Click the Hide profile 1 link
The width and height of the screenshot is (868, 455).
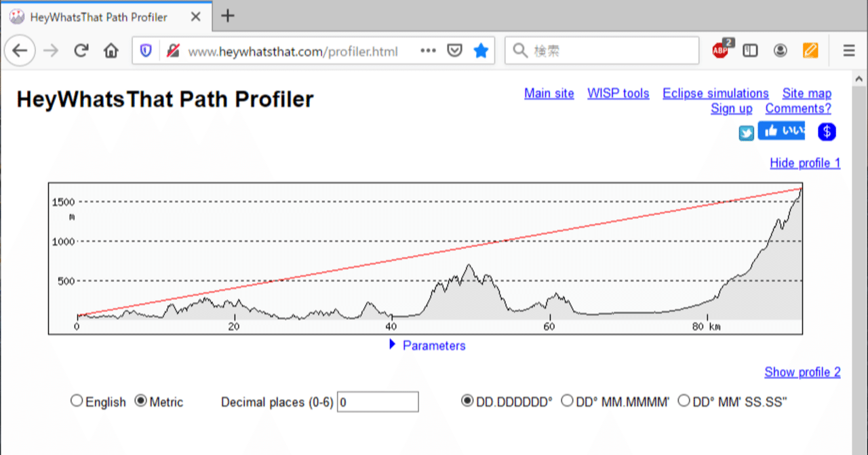click(x=805, y=163)
